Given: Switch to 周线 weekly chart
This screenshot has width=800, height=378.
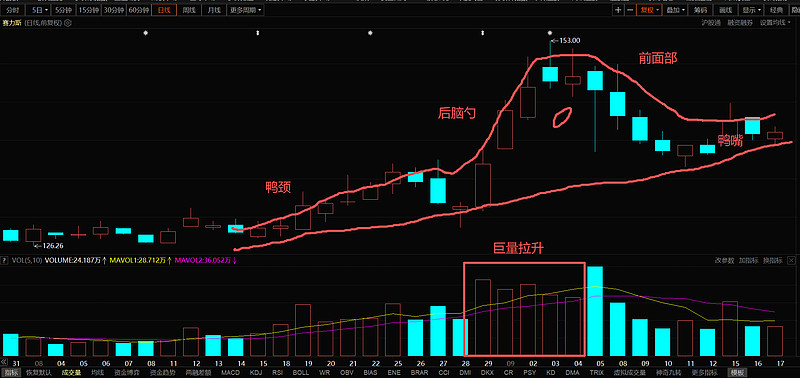Looking at the screenshot, I should click(189, 10).
